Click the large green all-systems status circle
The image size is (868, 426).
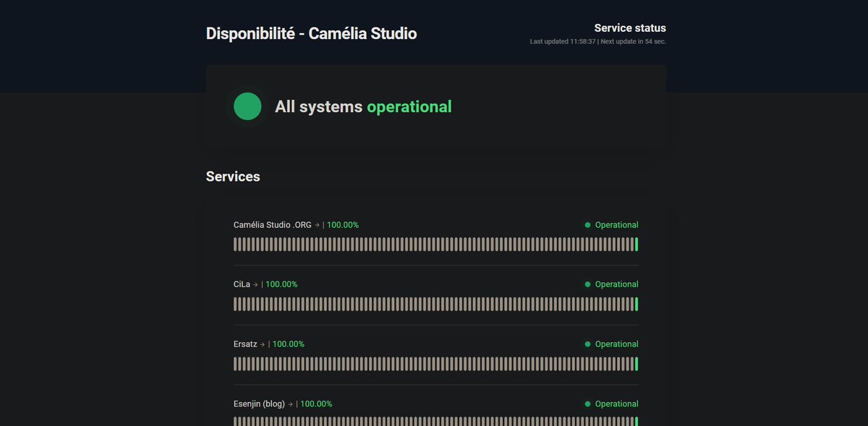247,106
